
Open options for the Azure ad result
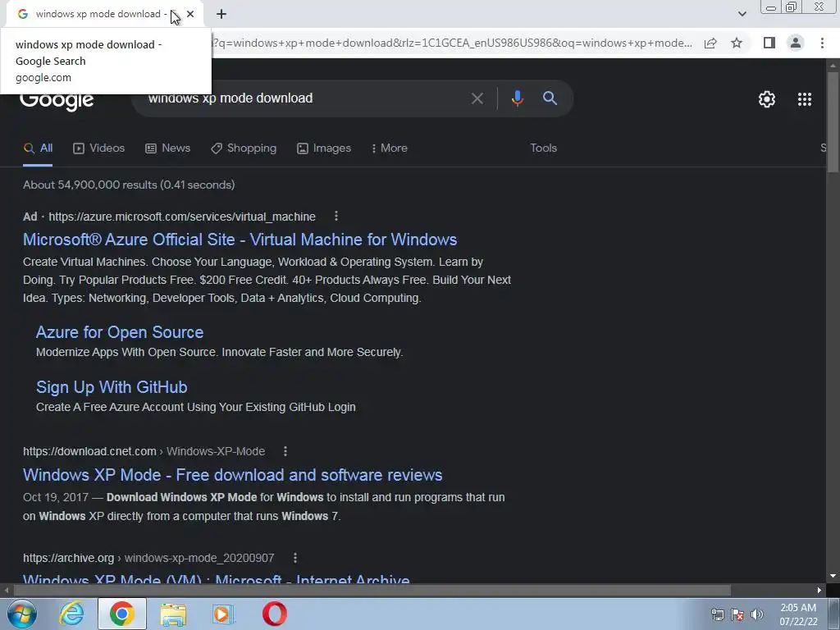[x=336, y=216]
